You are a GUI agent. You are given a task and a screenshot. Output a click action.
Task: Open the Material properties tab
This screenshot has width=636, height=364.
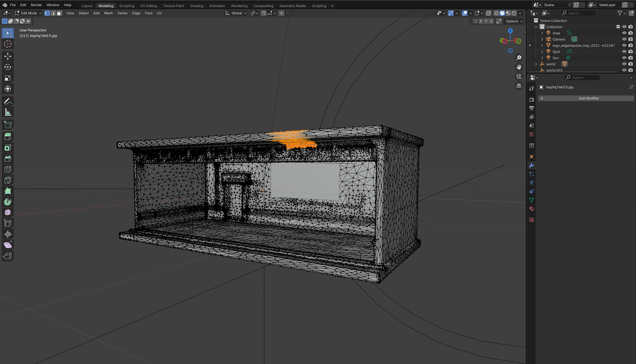(531, 209)
